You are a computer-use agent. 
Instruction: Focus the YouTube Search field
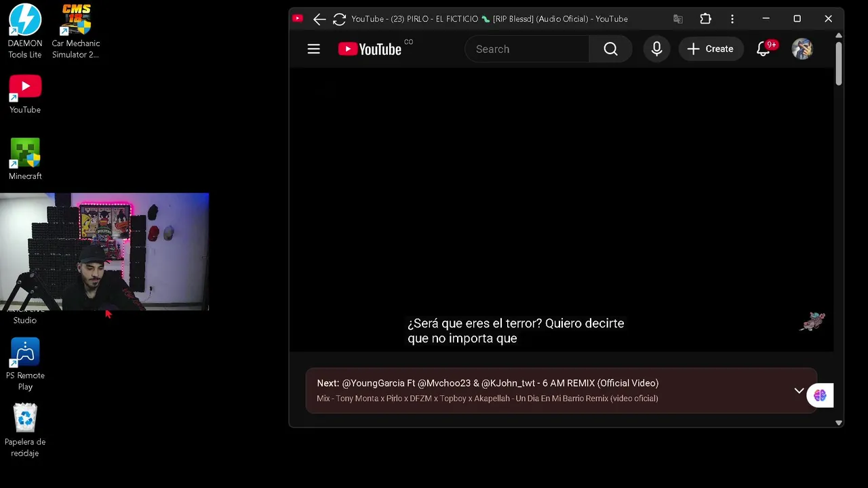click(527, 49)
